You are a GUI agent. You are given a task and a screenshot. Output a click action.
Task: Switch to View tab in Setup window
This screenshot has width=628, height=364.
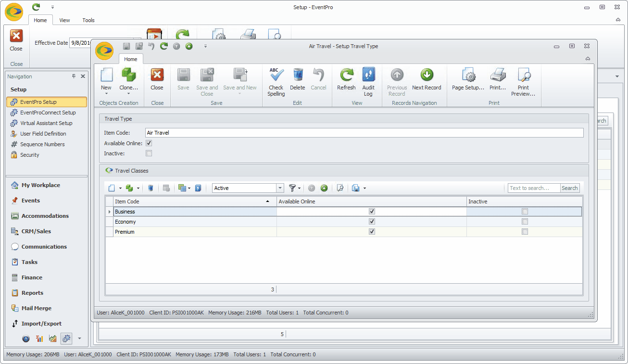[64, 20]
